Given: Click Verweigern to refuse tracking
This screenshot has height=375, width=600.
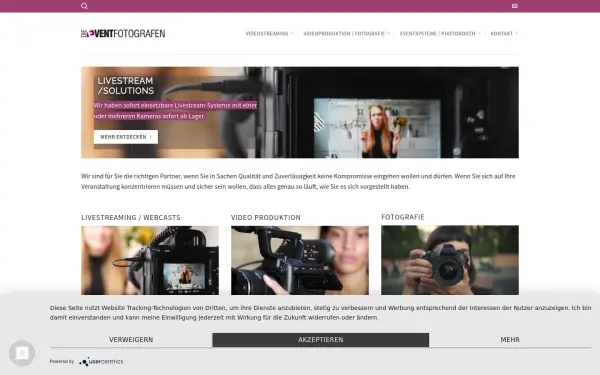Looking at the screenshot, I should pyautogui.click(x=131, y=340).
